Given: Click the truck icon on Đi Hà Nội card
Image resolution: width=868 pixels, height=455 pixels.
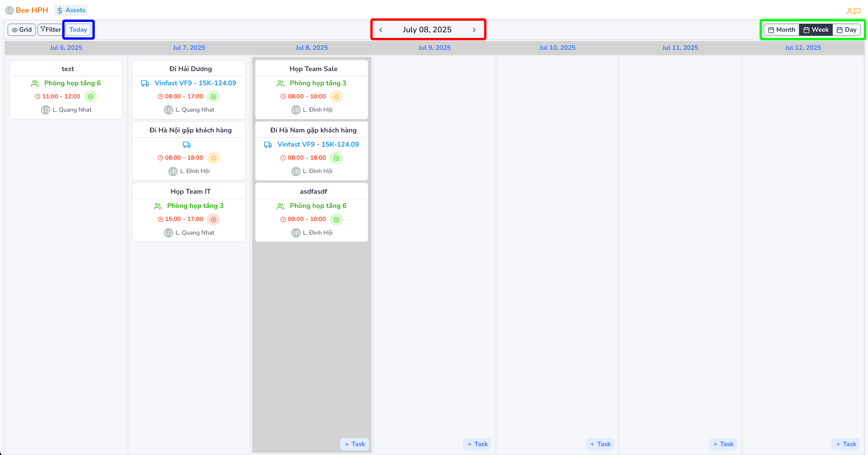Looking at the screenshot, I should point(186,145).
